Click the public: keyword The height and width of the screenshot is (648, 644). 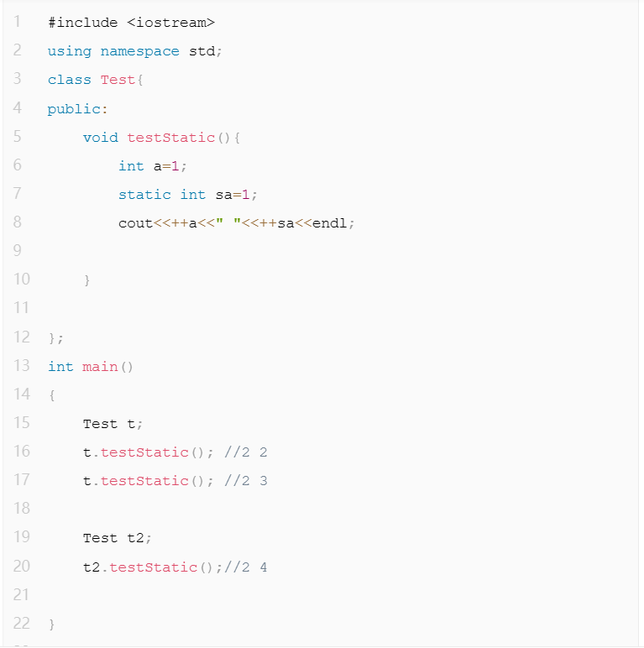[77, 109]
